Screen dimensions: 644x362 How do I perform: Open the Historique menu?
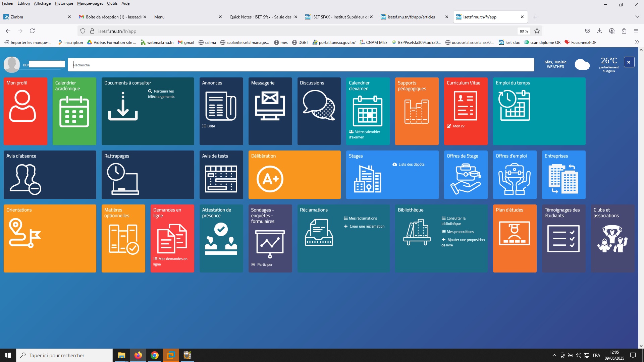pyautogui.click(x=64, y=3)
